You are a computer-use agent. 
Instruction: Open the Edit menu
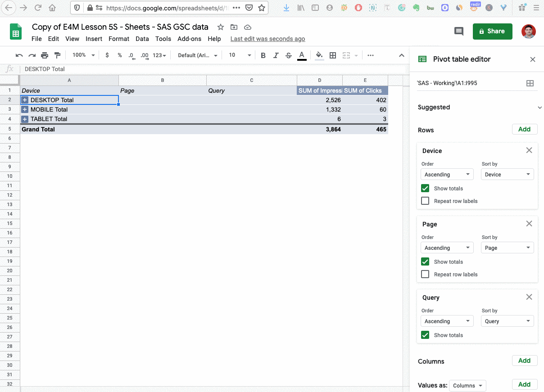54,39
